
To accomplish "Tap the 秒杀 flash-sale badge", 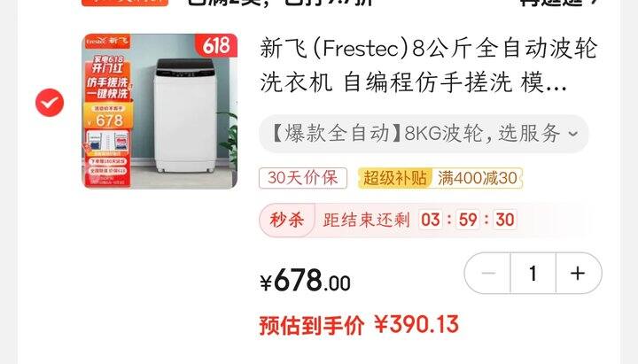I will click(x=287, y=220).
